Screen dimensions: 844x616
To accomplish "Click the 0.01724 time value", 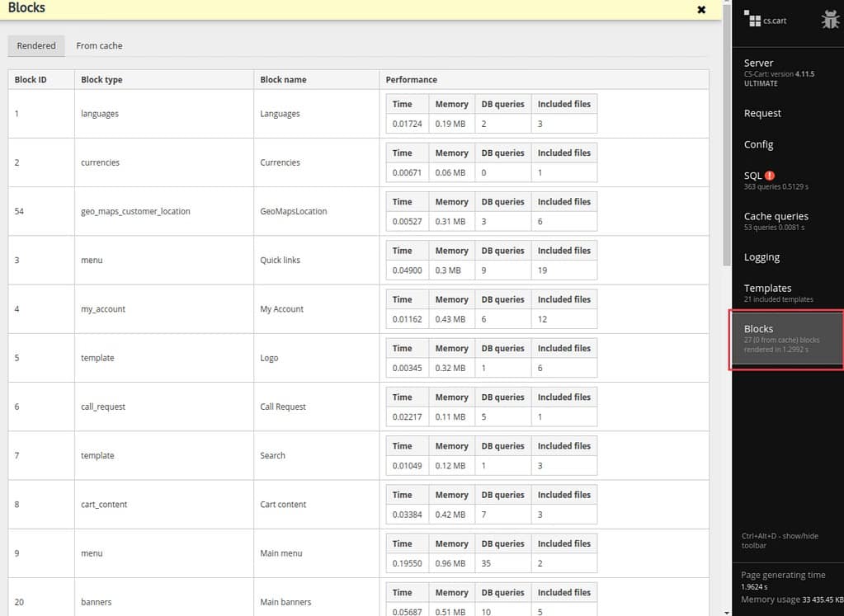I will (407, 124).
